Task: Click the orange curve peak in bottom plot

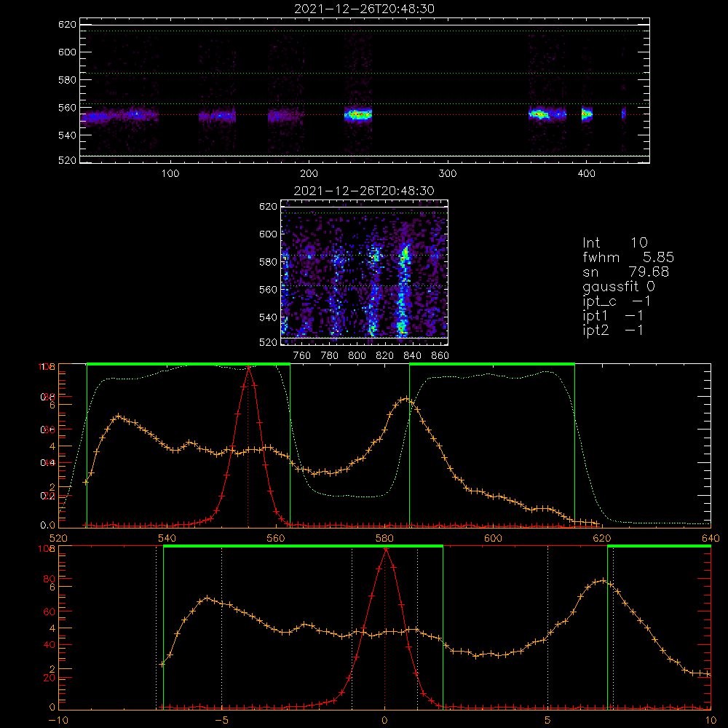Action: pyautogui.click(x=602, y=580)
